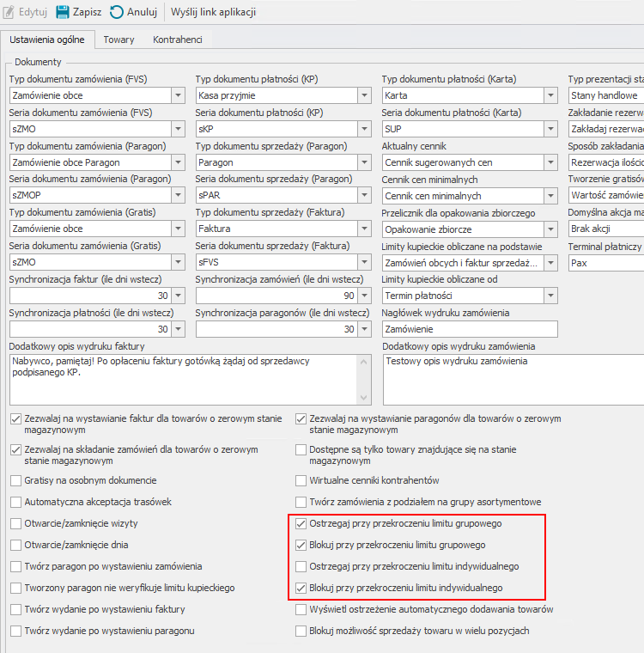Open Seria dokumentu sprzedaży (Faktura) dropdown
This screenshot has height=653, width=644.
pyautogui.click(x=364, y=262)
